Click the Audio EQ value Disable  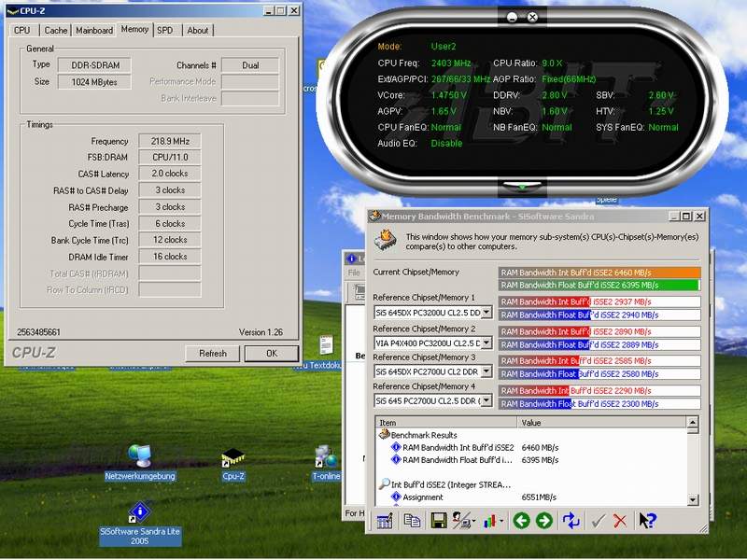(446, 144)
